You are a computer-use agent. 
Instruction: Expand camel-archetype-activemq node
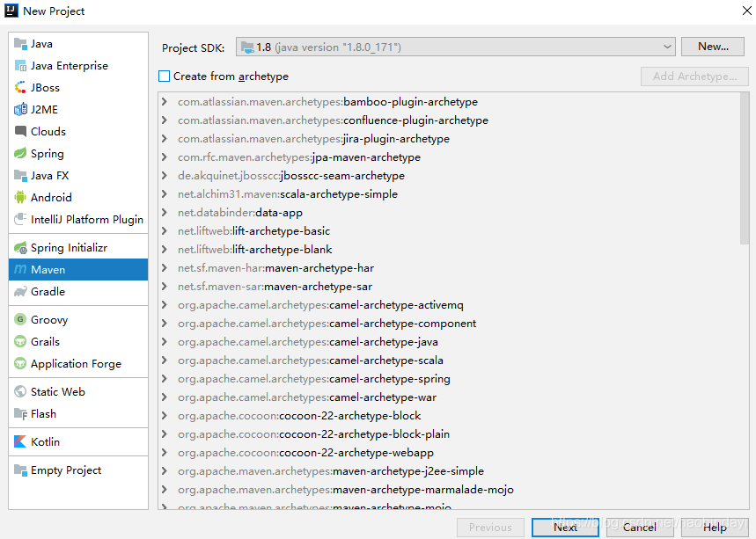[x=165, y=305]
